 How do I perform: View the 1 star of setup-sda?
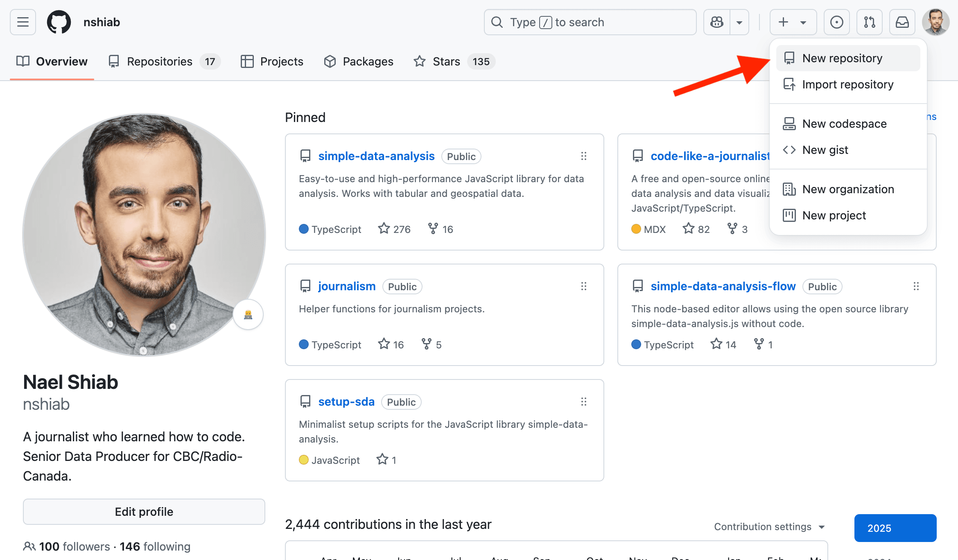point(386,460)
